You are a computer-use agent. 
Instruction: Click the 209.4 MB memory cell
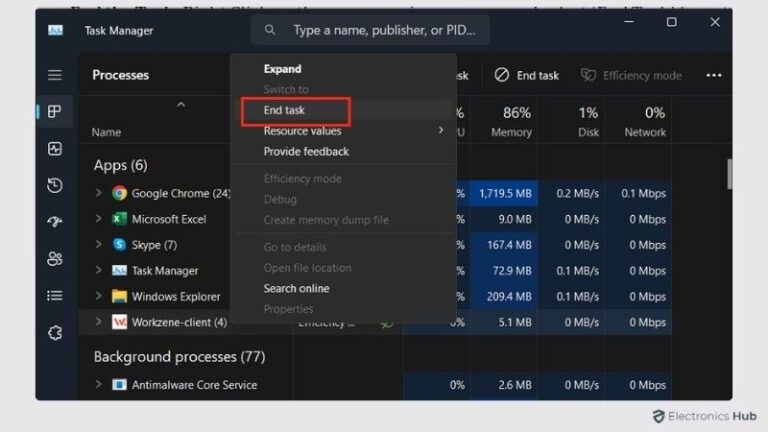[x=504, y=296]
